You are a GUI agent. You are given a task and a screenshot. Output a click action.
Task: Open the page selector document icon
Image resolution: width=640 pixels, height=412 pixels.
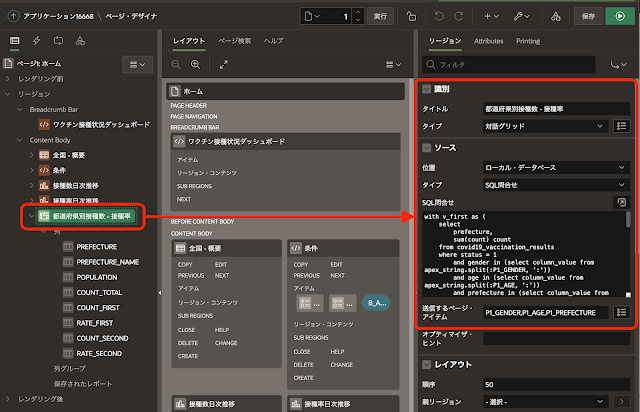(x=312, y=16)
